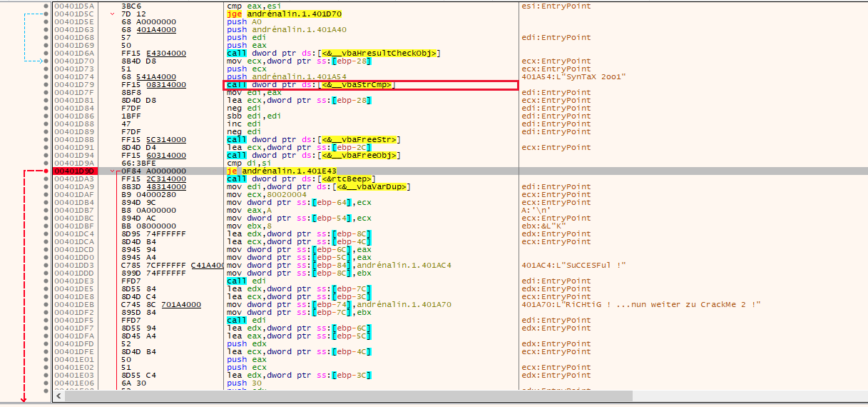Click the __vbaStrCmp call instruction

tap(312, 85)
